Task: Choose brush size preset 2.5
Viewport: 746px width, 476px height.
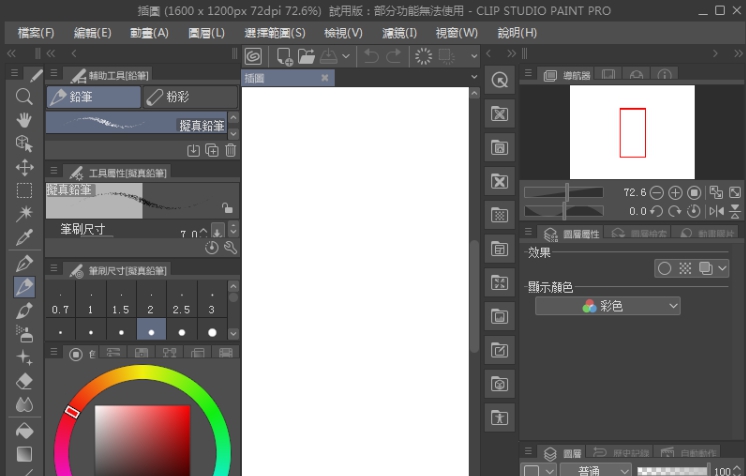Action: pyautogui.click(x=181, y=299)
